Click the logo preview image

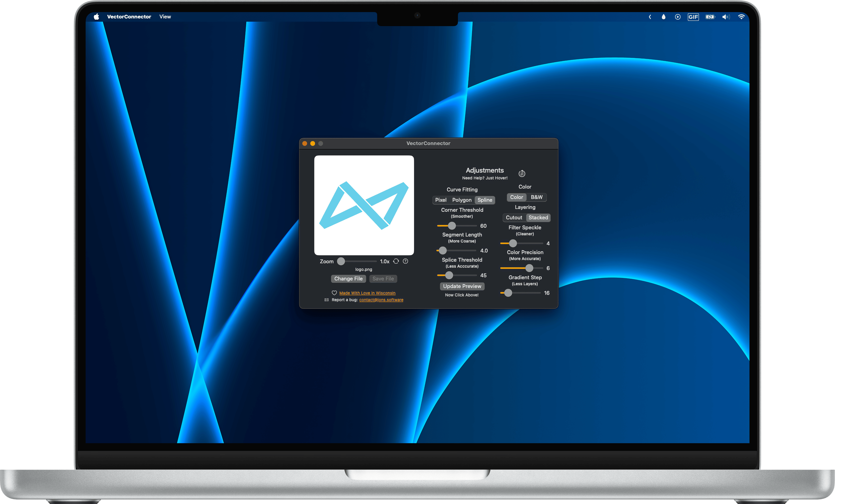[364, 205]
